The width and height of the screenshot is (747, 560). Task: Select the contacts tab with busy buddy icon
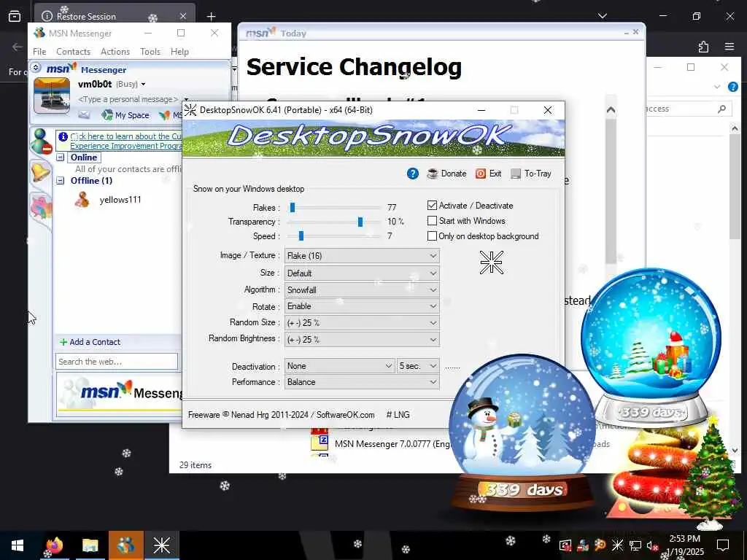tap(41, 141)
